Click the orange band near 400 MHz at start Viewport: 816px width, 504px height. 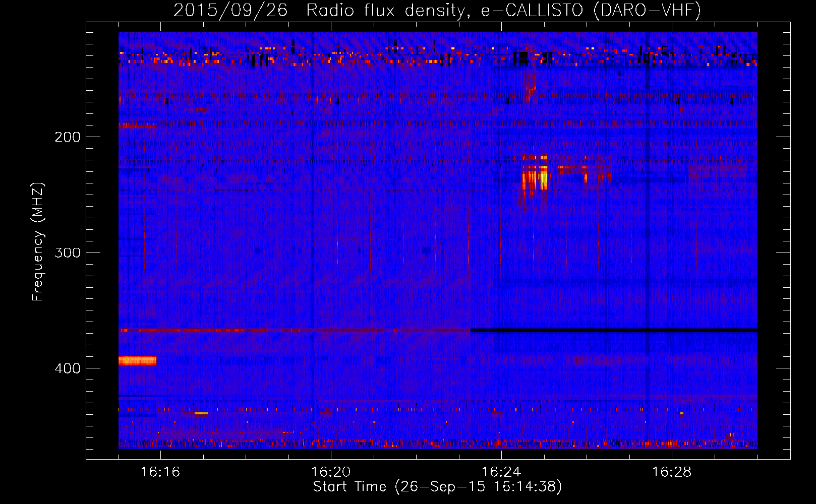tap(137, 361)
